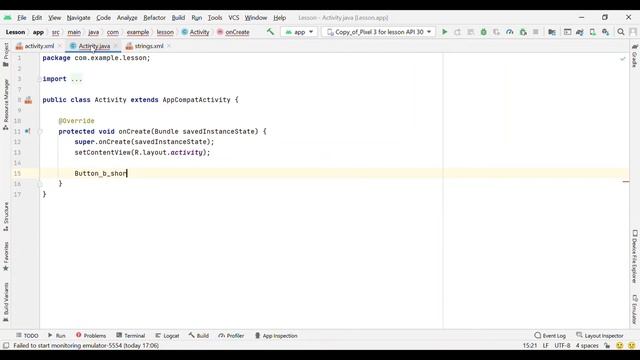Open the VCS menu
Viewport: 640px width, 360px height.
coord(233,18)
